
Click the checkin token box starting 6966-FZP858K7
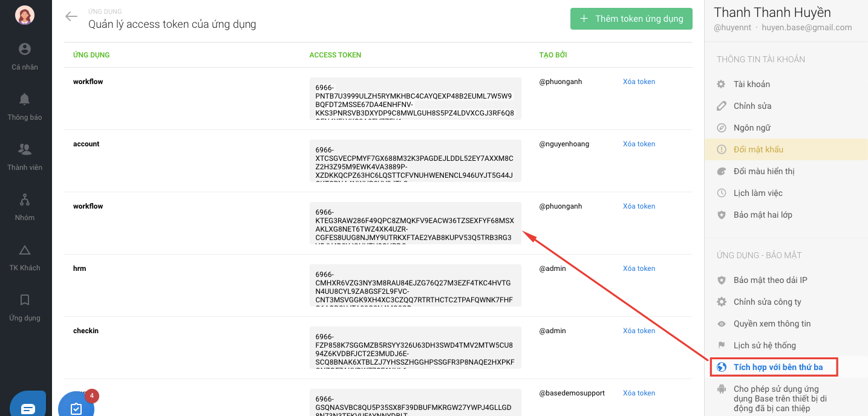(415, 347)
